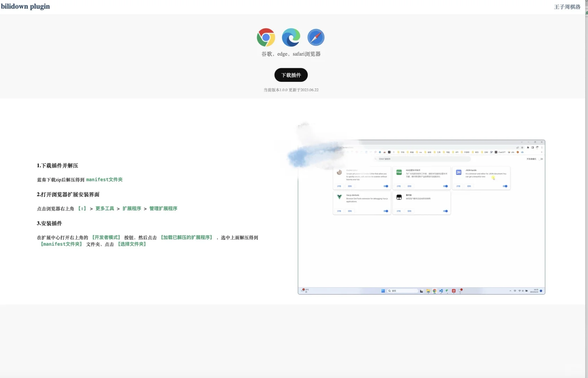Viewport: 588px width, 378px height.
Task: Click the puzzle-piece extensions icon in demo browser
Action: click(528, 147)
